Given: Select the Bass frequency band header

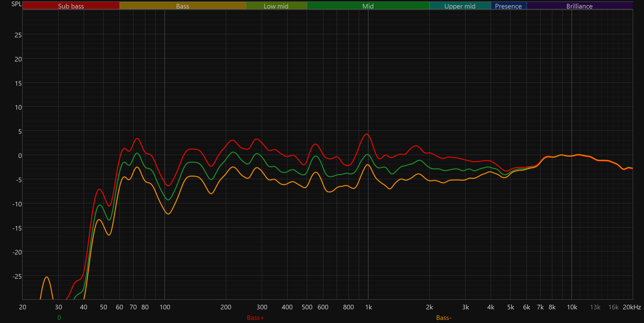Looking at the screenshot, I should tap(182, 6).
